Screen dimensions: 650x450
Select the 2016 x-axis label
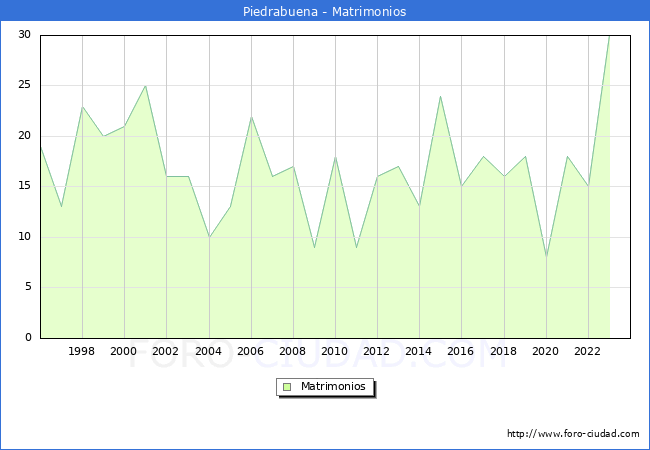pos(461,351)
